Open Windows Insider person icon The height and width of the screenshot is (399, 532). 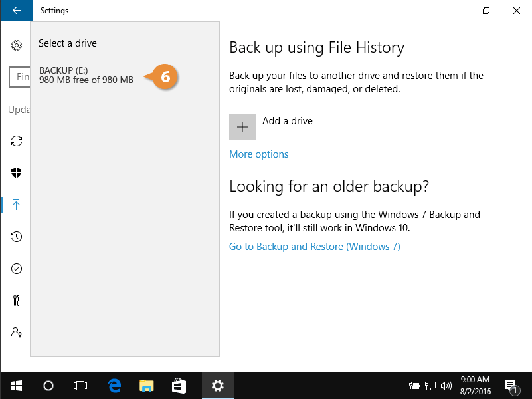pos(17,332)
